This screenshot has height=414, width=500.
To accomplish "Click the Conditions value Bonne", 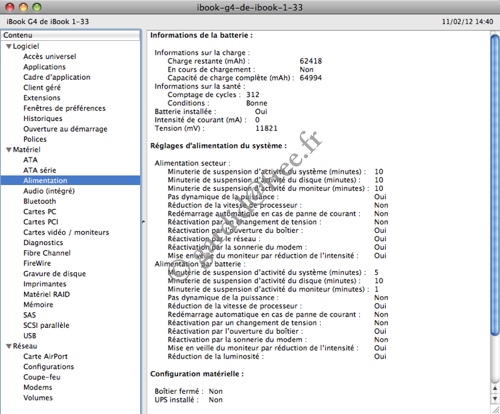I will [257, 103].
